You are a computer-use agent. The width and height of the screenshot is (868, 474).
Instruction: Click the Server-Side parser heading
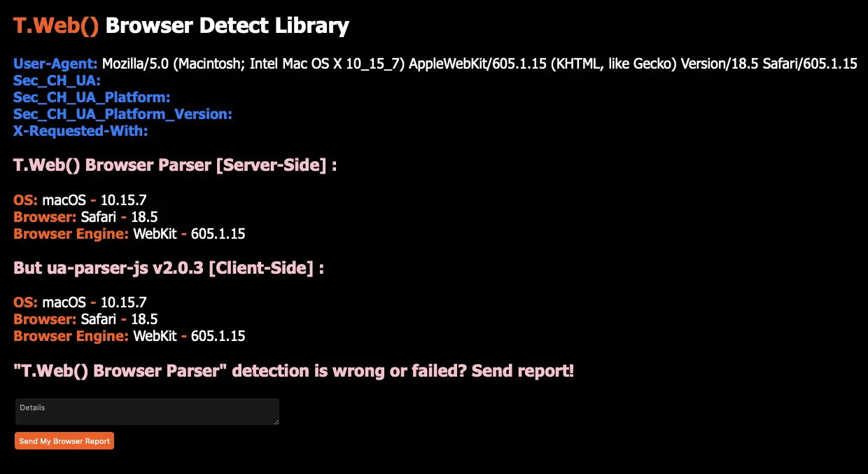(175, 166)
